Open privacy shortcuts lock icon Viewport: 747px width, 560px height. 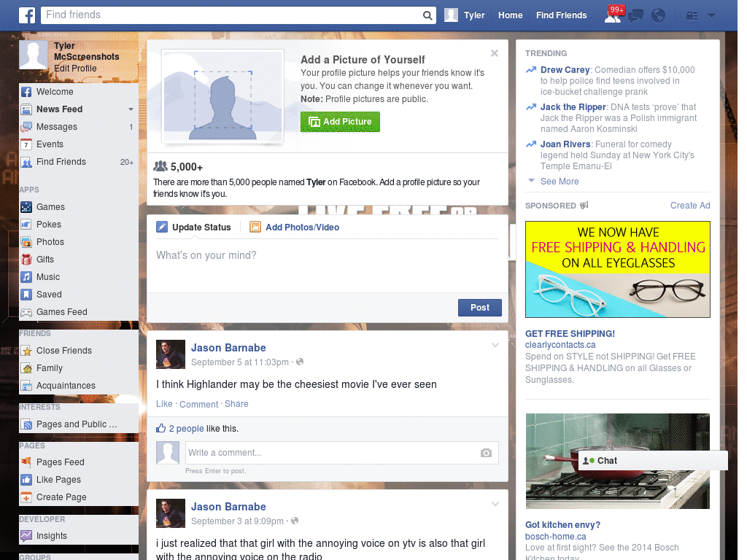tap(692, 16)
